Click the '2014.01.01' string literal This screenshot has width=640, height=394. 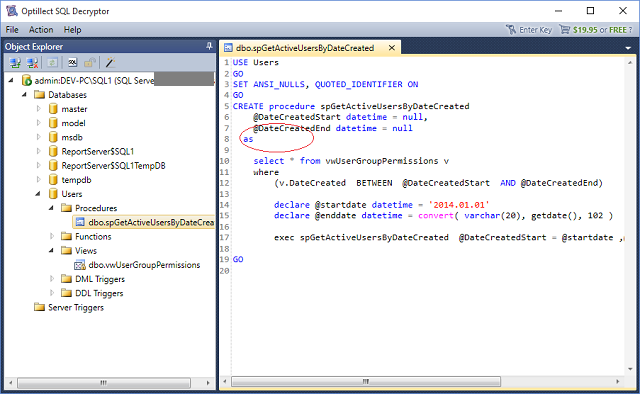pyautogui.click(x=459, y=205)
